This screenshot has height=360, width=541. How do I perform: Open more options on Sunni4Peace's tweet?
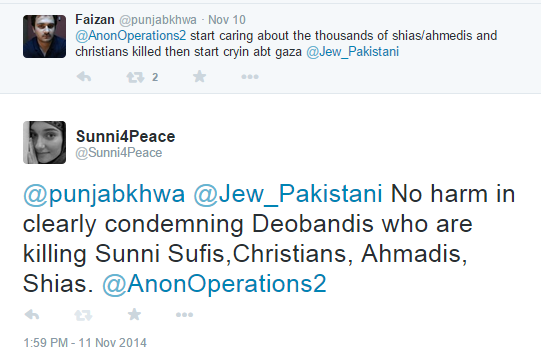pyautogui.click(x=184, y=315)
